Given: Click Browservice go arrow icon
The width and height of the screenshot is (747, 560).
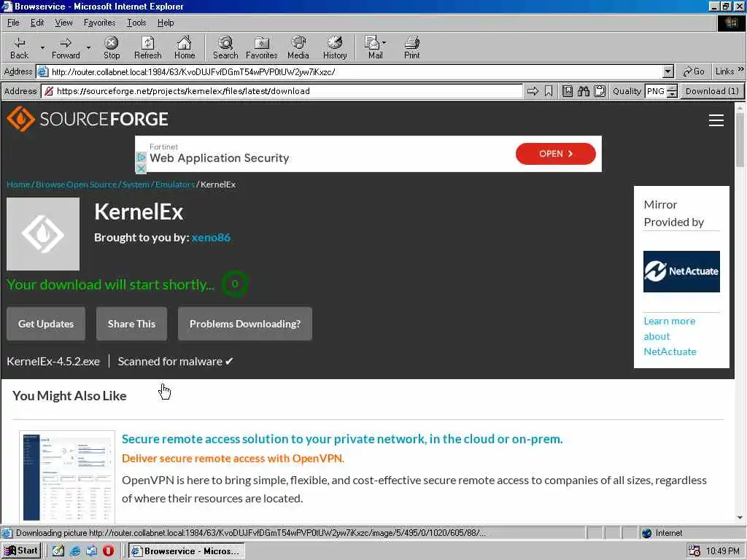Looking at the screenshot, I should (533, 91).
